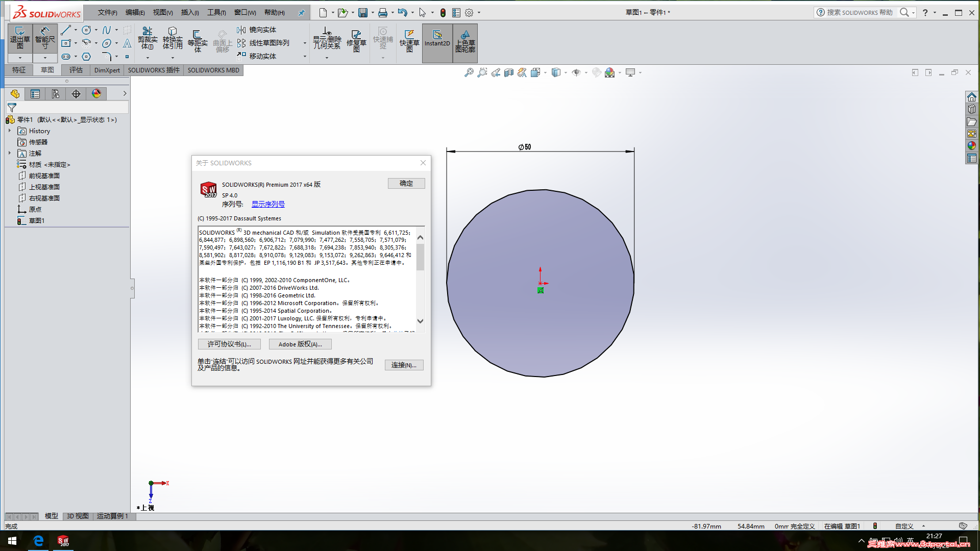
Task: Toggle Shaded Sketch Contours (上色草图轮廓)
Action: click(x=465, y=40)
